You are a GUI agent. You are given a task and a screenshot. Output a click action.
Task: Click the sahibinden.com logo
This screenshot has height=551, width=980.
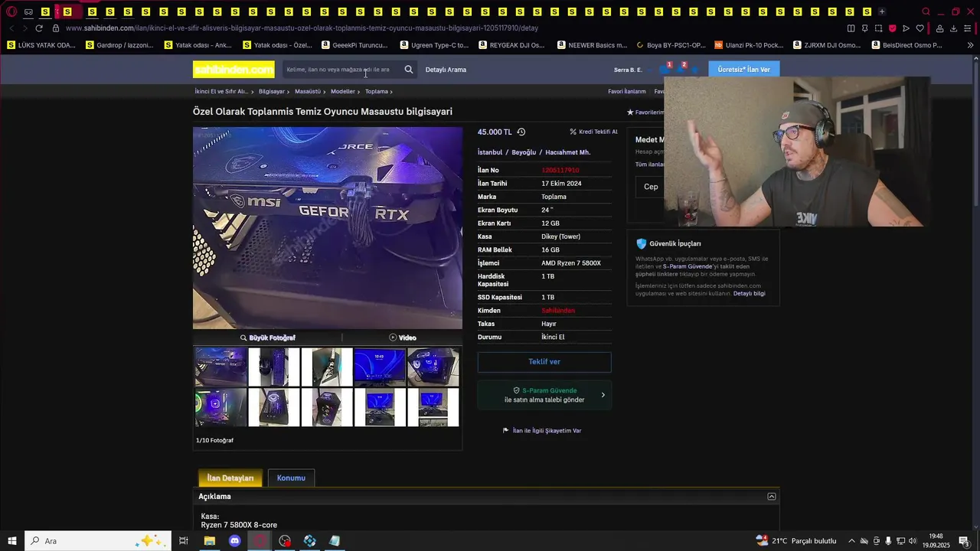[234, 70]
